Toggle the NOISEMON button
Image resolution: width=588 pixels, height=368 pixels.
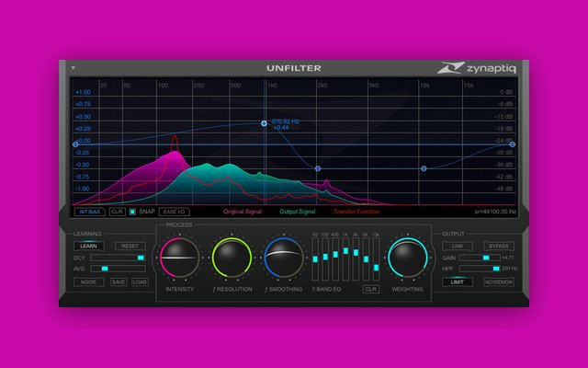(499, 282)
